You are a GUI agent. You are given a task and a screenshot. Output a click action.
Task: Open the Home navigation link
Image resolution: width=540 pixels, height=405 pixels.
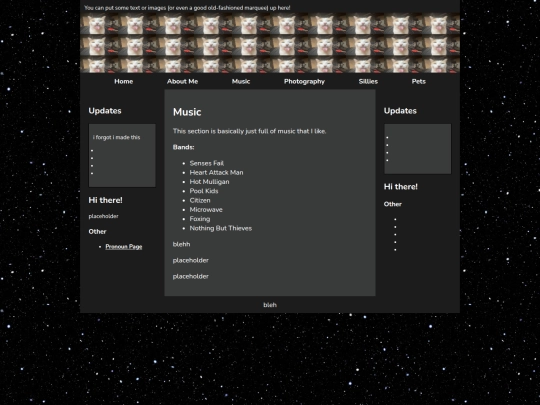point(124,82)
